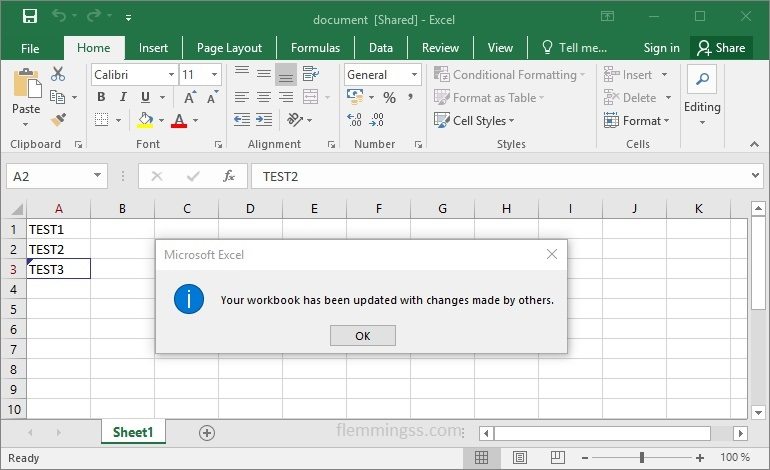
Task: Toggle Italic formatting
Action: [123, 97]
